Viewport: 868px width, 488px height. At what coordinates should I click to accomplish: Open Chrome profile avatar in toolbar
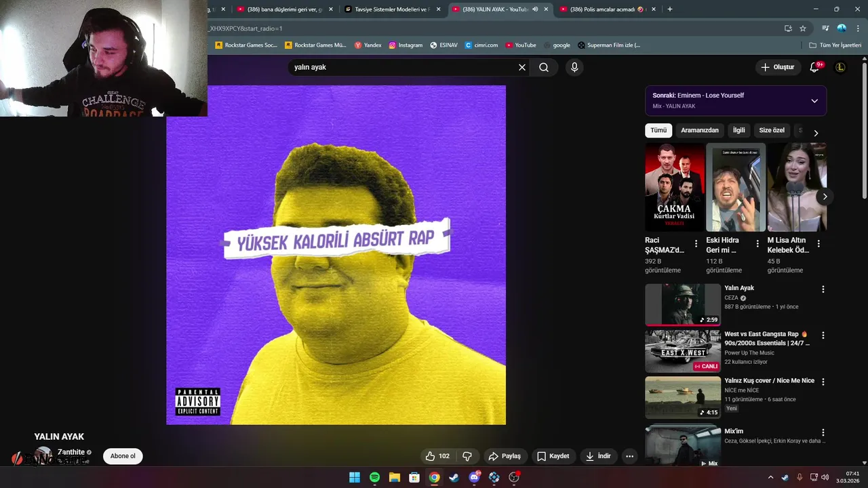coord(842,28)
